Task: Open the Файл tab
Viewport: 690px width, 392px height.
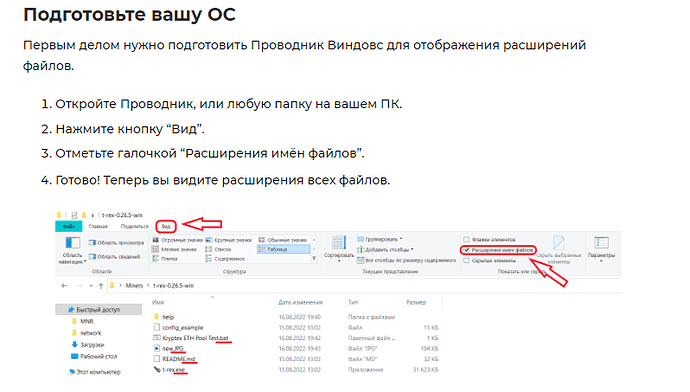Action: click(69, 226)
